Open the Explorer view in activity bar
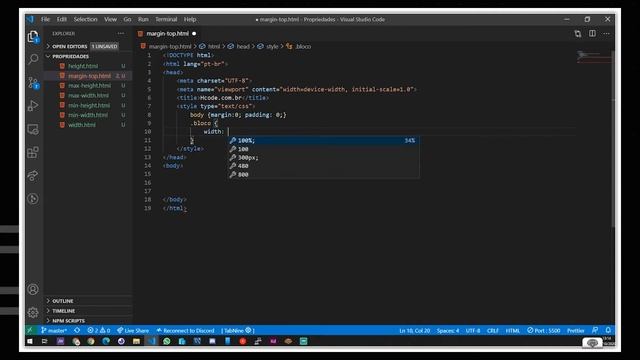Screen dimensions: 640x360 (33, 37)
